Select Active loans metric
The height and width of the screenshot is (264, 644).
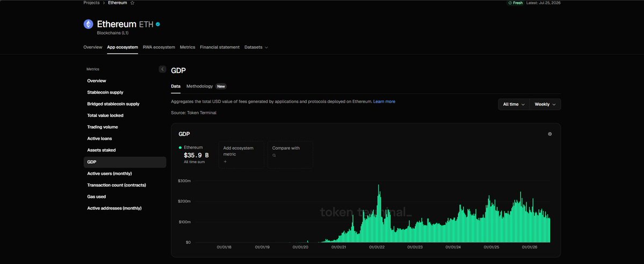pos(125,139)
